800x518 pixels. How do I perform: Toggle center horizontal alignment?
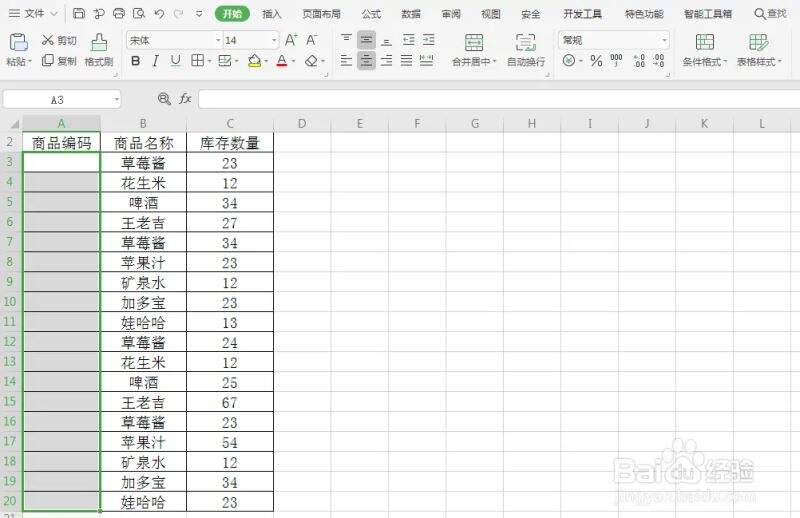366,61
